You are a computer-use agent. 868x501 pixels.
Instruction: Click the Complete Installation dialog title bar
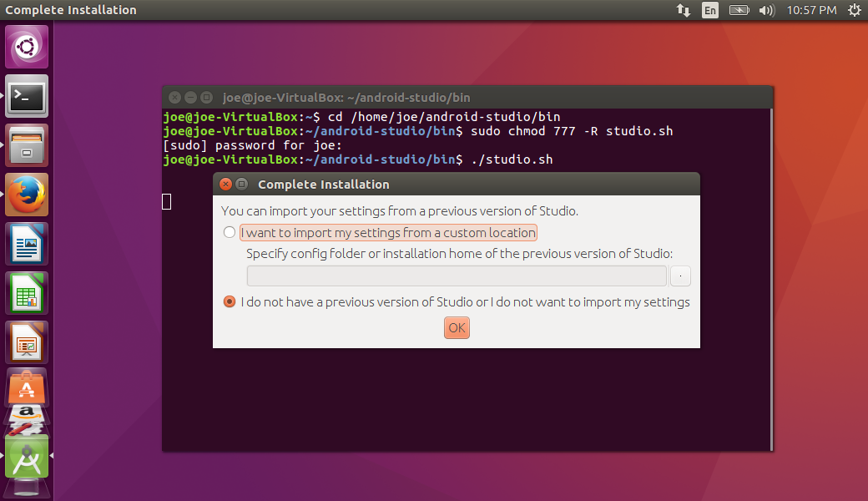tap(457, 185)
